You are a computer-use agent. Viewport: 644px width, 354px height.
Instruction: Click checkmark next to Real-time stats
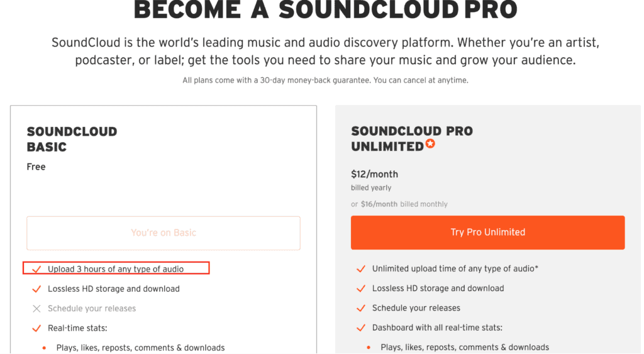(36, 328)
